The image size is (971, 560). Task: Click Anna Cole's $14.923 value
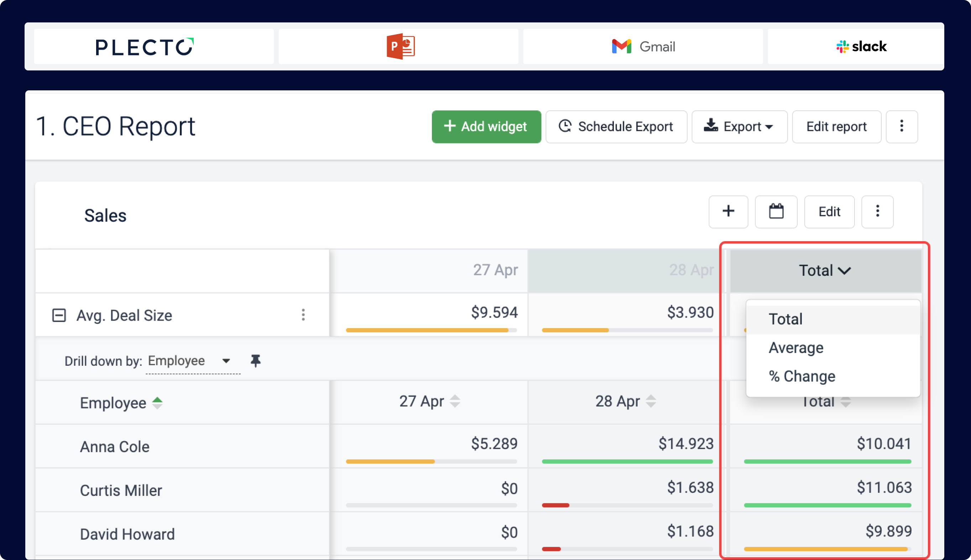pyautogui.click(x=686, y=443)
